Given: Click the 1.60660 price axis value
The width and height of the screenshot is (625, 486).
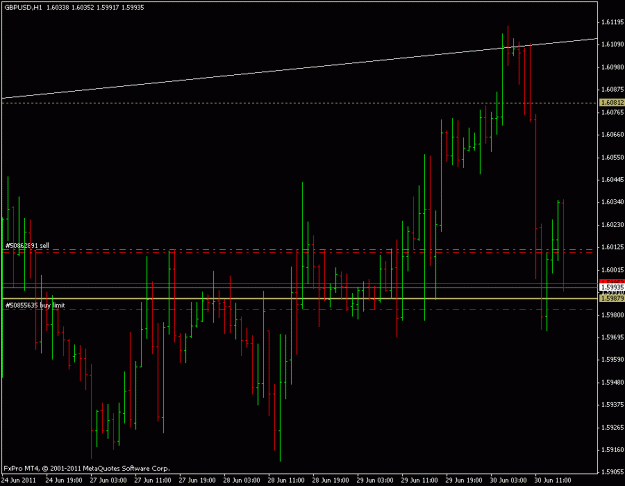Looking at the screenshot, I should point(612,135).
